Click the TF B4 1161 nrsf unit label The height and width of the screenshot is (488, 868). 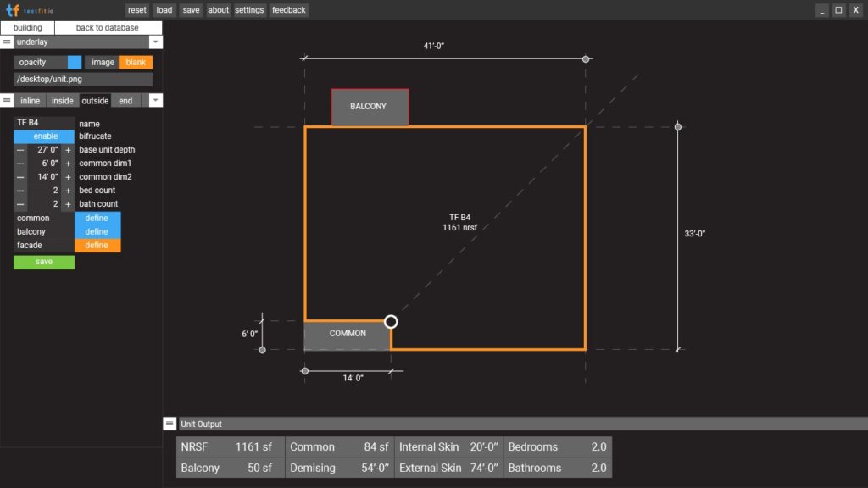pyautogui.click(x=459, y=223)
